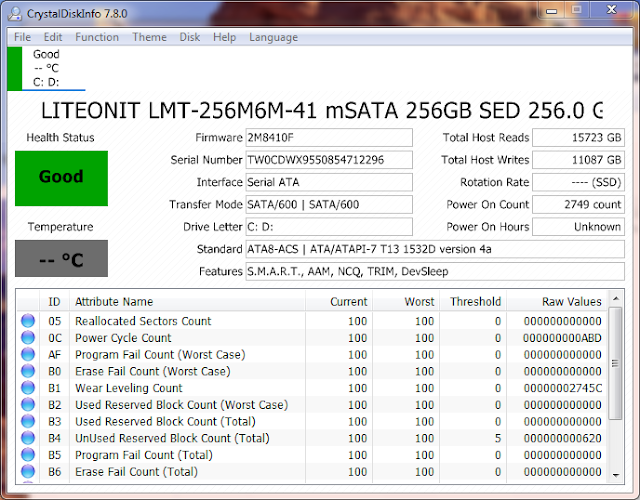Click the Current column header
This screenshot has height=500, width=640.
(339, 302)
